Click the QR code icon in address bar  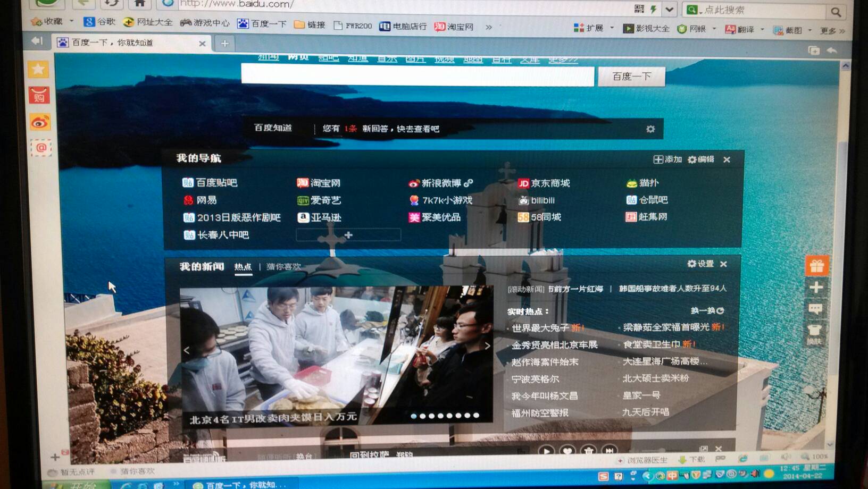click(639, 9)
